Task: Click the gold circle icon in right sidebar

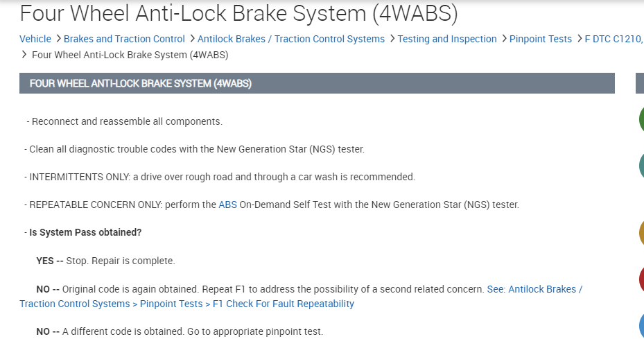Action: [x=641, y=233]
